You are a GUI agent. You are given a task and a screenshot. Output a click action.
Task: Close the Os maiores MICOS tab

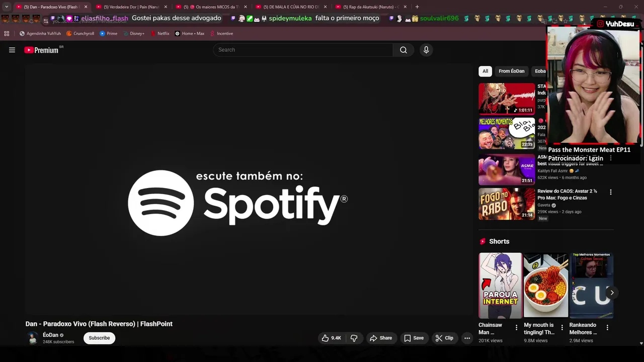coord(246,7)
